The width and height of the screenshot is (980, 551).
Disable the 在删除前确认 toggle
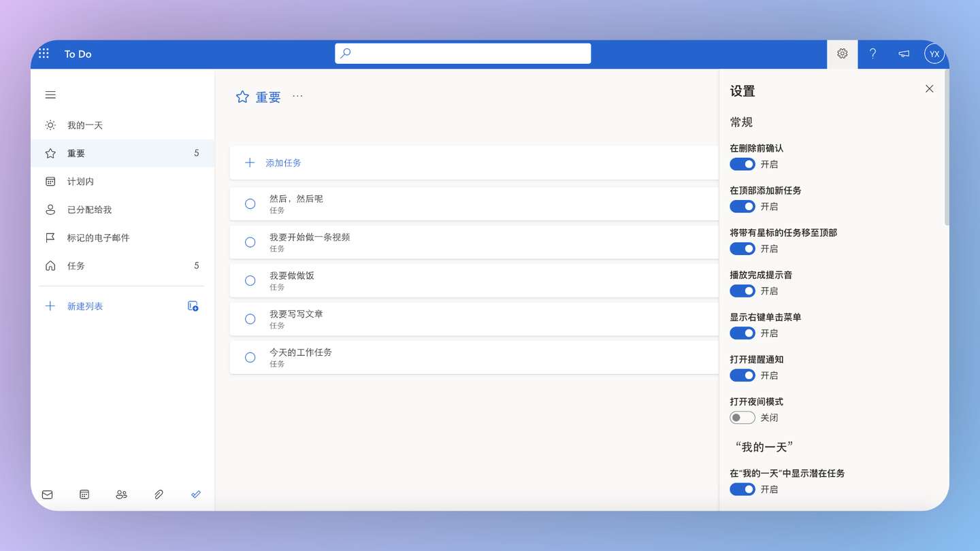tap(742, 164)
